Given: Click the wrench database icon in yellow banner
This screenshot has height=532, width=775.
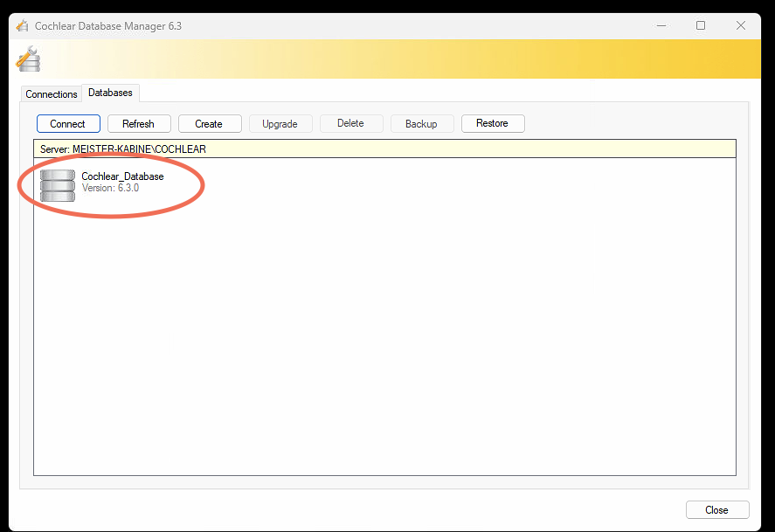Looking at the screenshot, I should tap(28, 60).
